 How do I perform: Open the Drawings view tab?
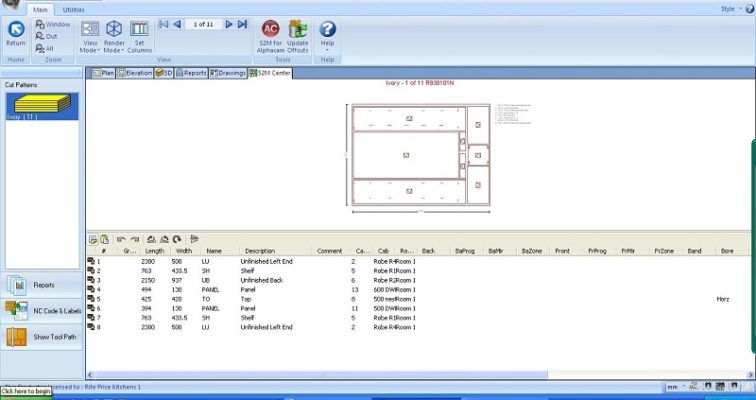[x=228, y=73]
